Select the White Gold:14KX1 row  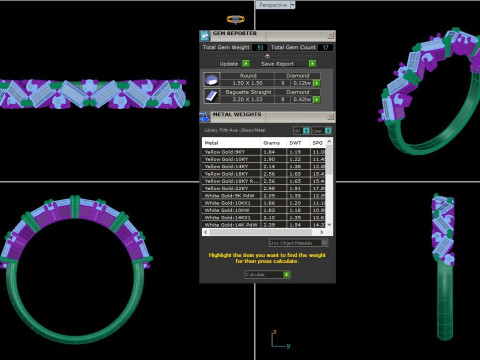[264, 218]
